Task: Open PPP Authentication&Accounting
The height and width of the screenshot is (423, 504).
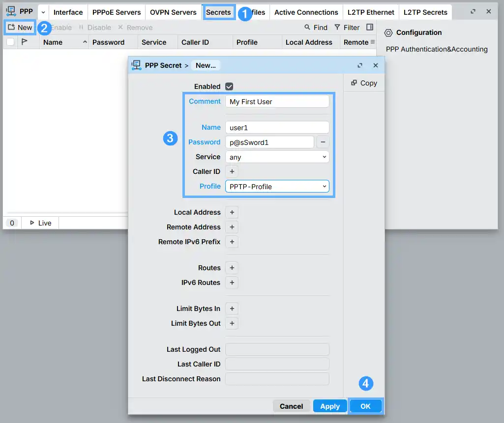Action: tap(437, 49)
